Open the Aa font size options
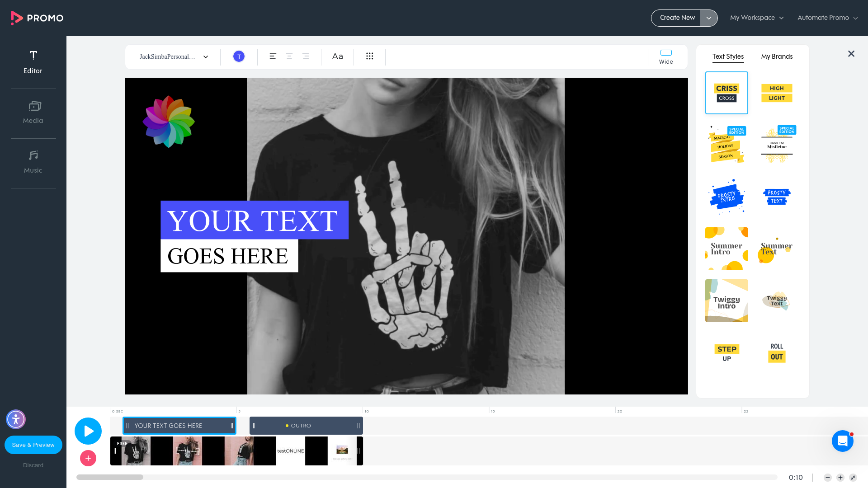 337,56
